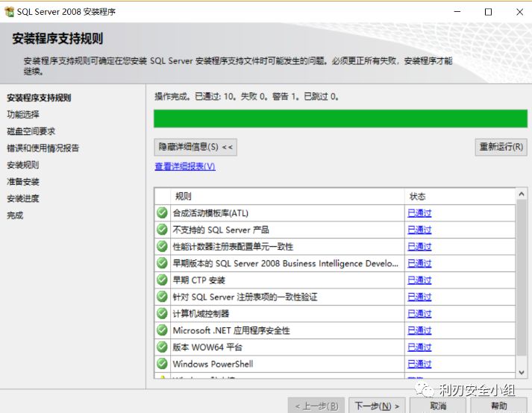
Task: Open 查看详细报表(V) link
Action: [x=185, y=166]
